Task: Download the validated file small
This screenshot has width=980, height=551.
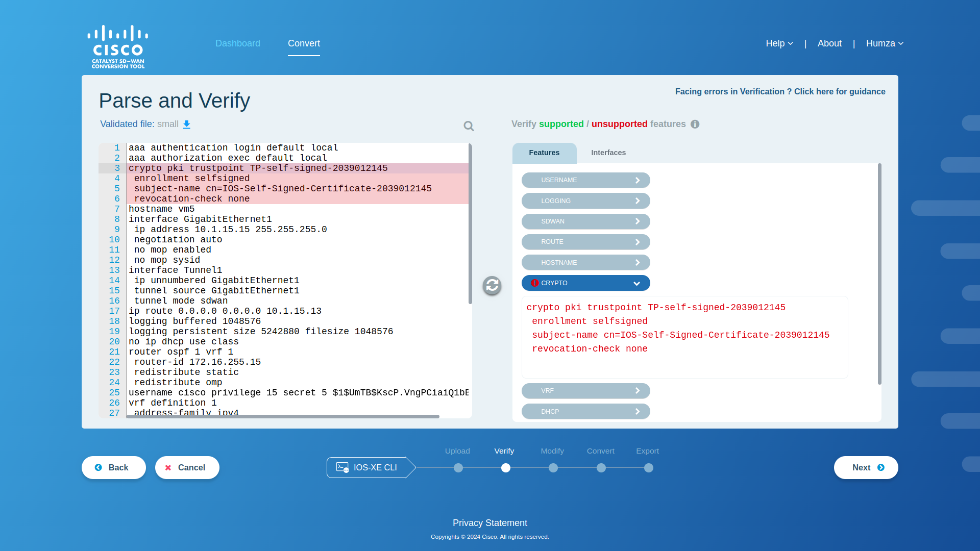Action: (x=187, y=124)
